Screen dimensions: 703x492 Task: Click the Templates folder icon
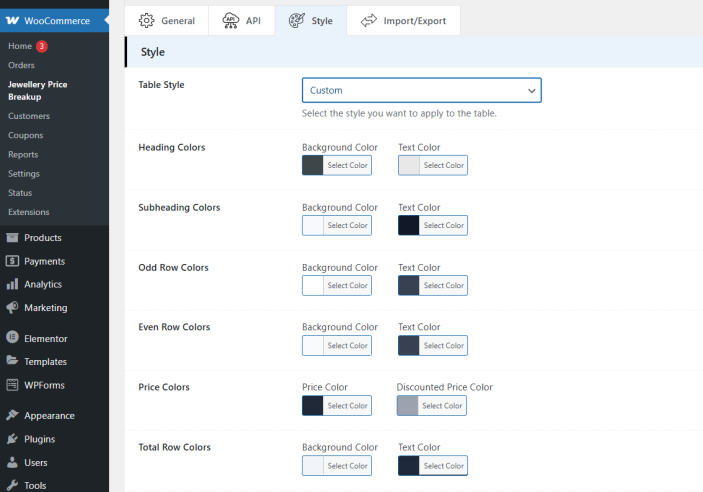12,362
